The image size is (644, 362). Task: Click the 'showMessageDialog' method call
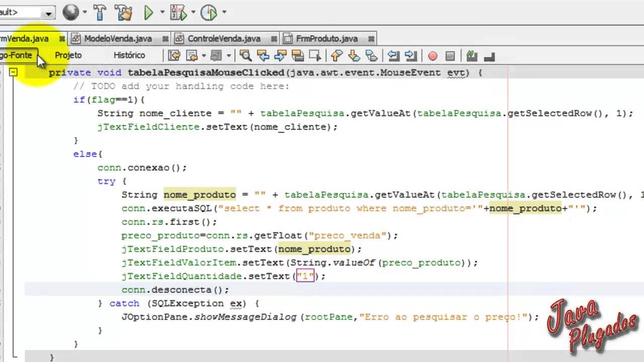[246, 317]
